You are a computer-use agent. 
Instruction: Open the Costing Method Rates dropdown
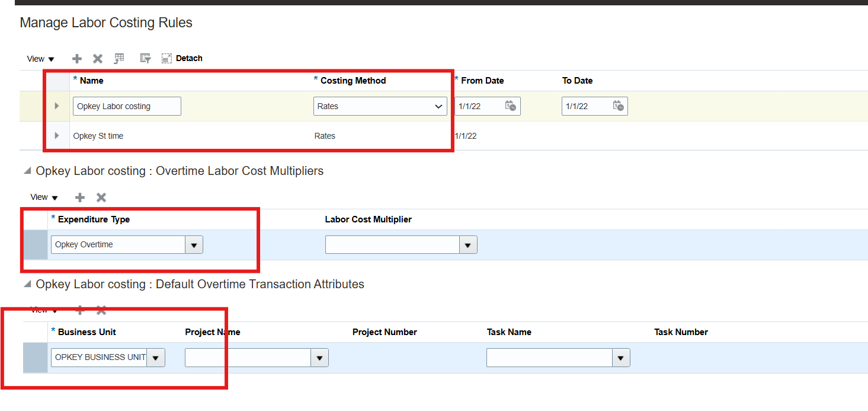pos(380,106)
